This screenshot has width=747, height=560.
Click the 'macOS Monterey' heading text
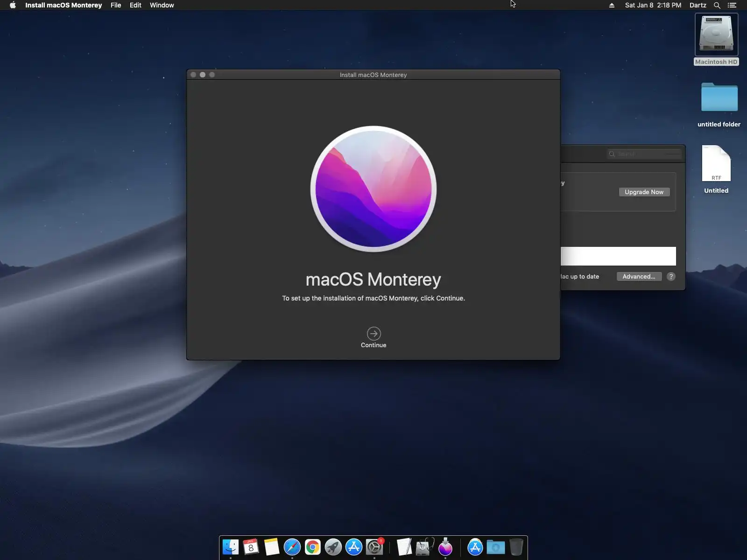tap(373, 279)
